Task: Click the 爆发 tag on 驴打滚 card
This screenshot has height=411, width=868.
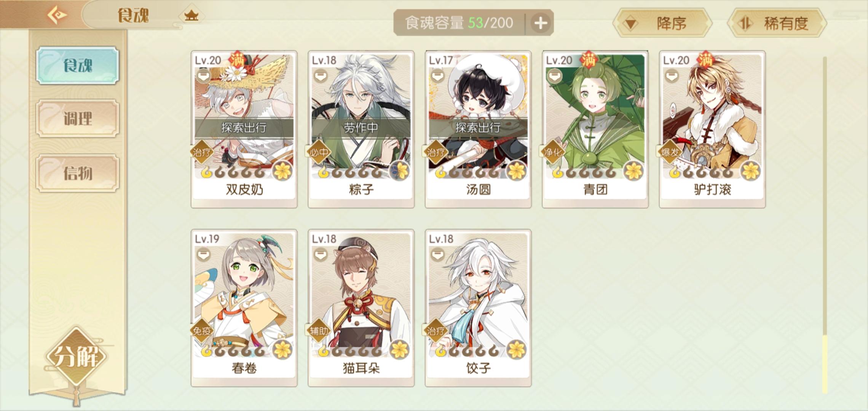Action: (670, 152)
